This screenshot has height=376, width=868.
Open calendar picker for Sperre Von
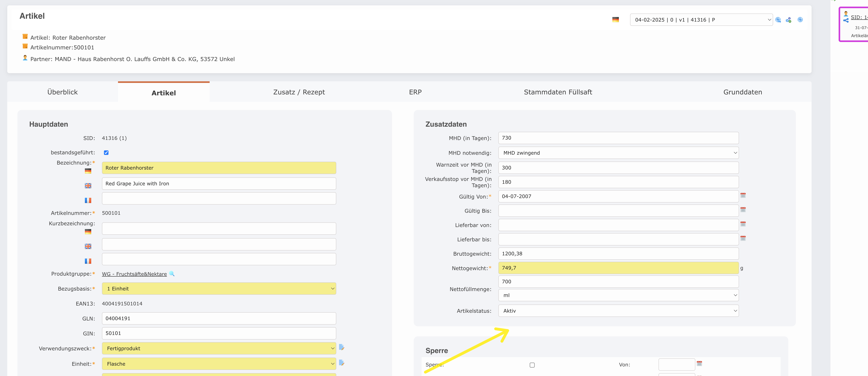point(699,363)
